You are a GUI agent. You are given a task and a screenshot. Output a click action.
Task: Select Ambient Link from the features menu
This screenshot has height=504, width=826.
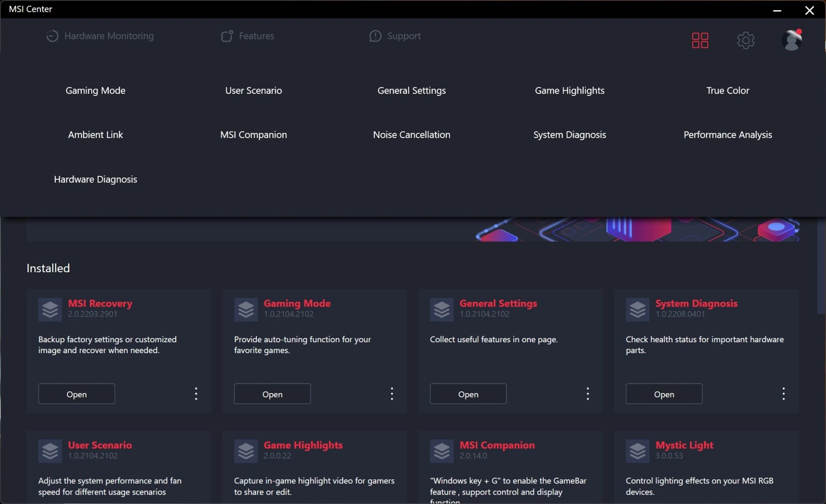pos(96,135)
